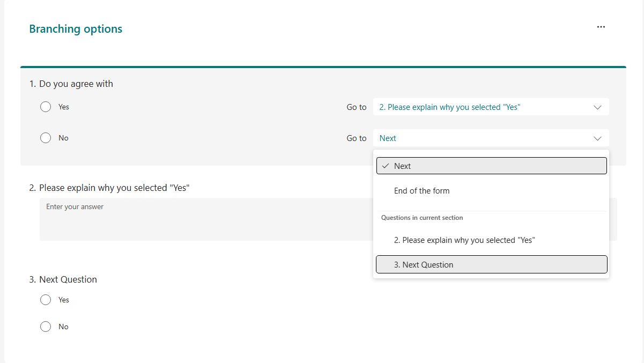Click question 2 title Please explain why
Screen dimensions: 644x363
[x=109, y=188]
